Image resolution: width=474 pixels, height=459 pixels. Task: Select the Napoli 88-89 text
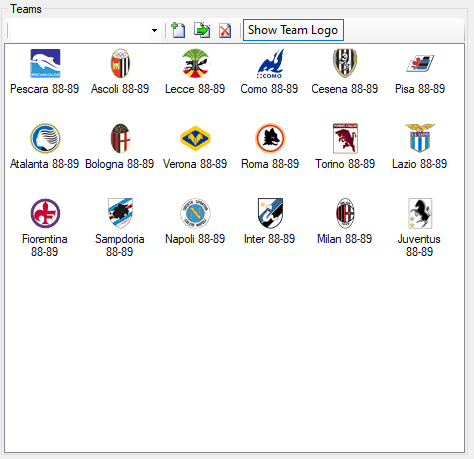195,239
